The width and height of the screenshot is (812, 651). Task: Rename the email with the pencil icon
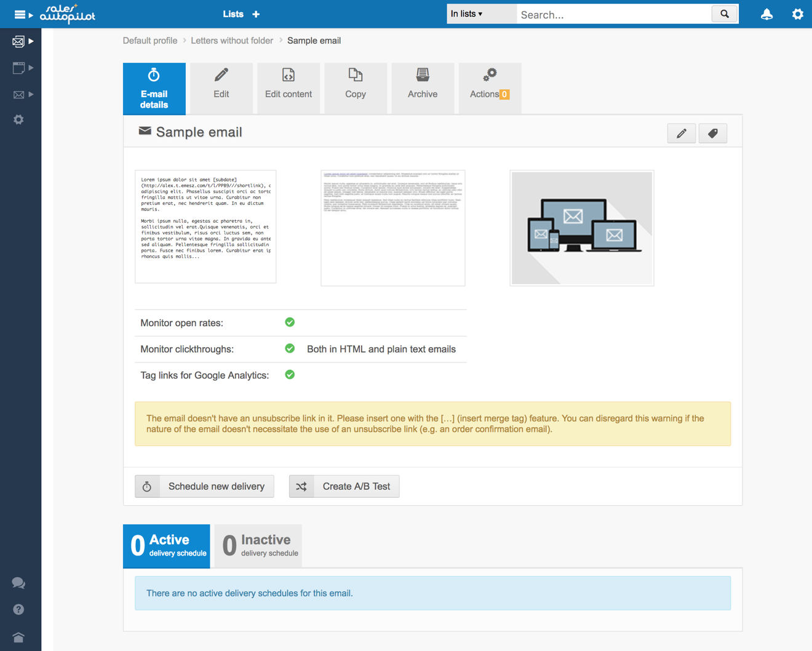click(x=681, y=133)
